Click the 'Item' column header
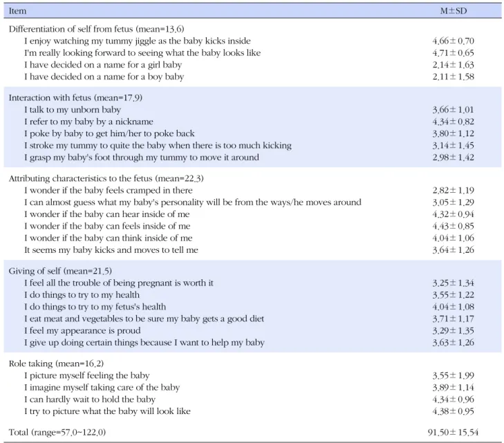This screenshot has width=504, height=443. click(17, 11)
